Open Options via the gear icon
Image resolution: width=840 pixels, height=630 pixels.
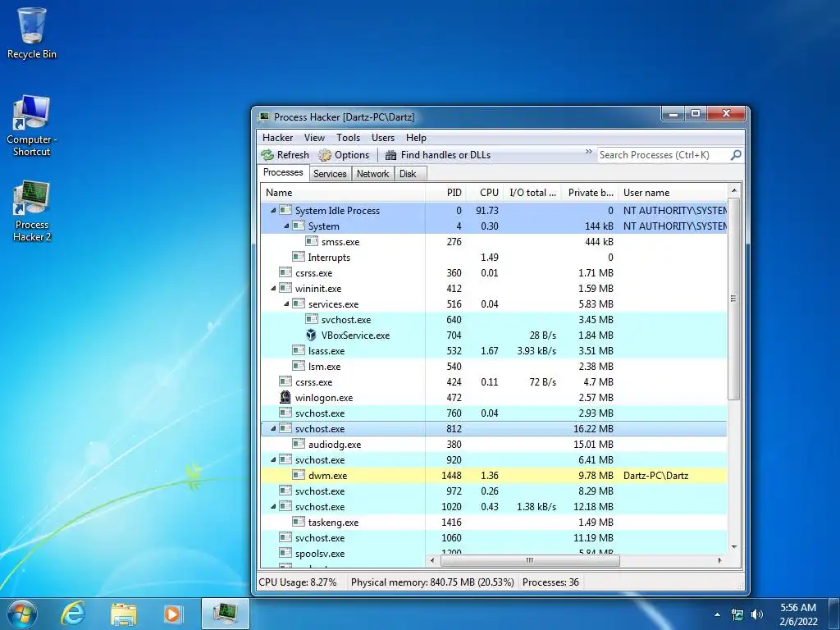pyautogui.click(x=325, y=155)
